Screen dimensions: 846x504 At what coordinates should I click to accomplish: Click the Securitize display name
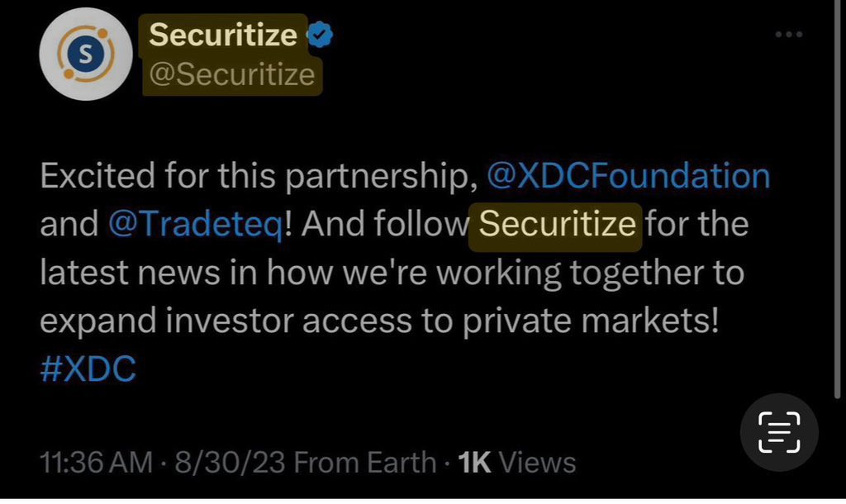click(x=223, y=35)
